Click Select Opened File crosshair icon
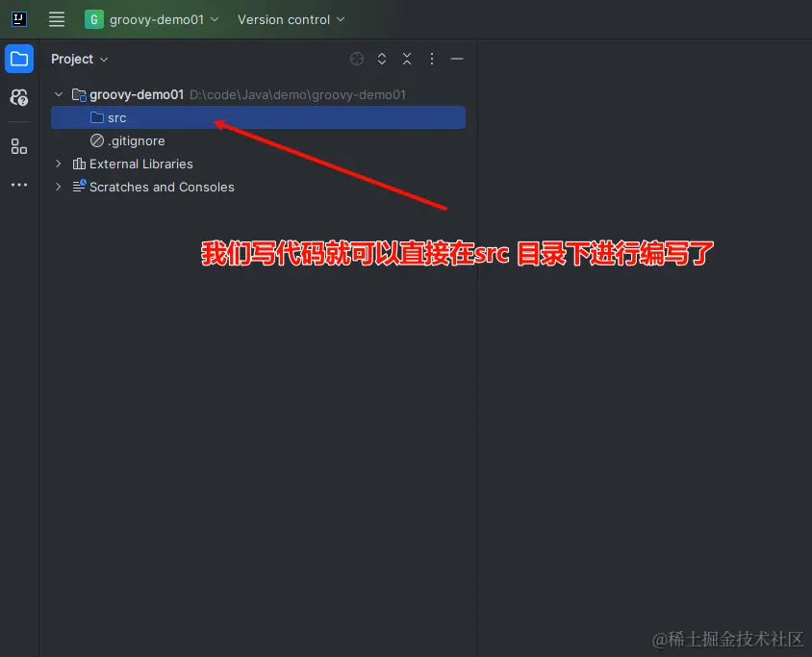Screen dimensions: 812x657 [x=357, y=59]
